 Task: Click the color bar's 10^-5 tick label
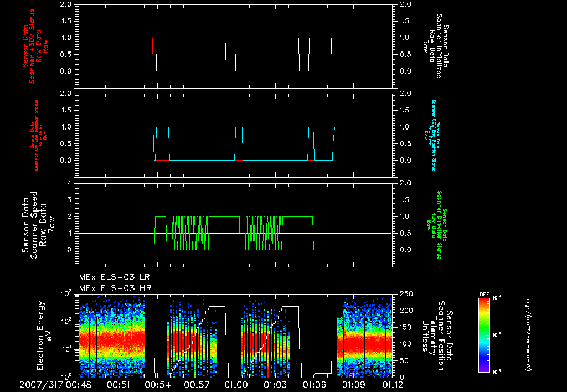pyautogui.click(x=497, y=335)
